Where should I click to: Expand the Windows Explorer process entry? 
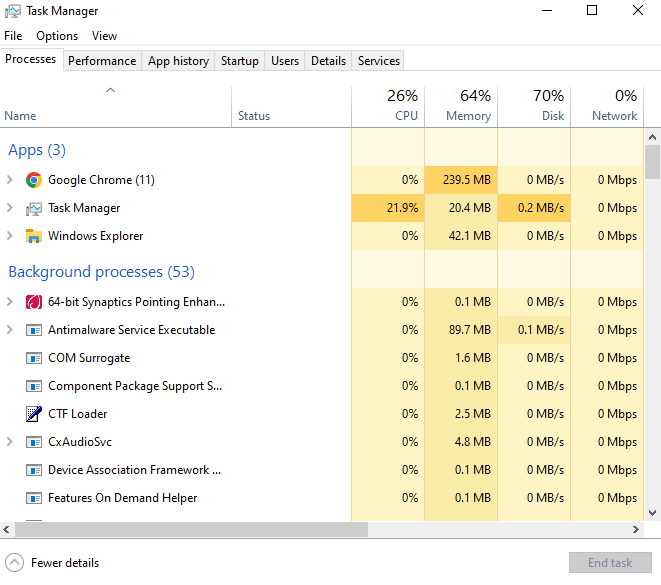tap(10, 236)
